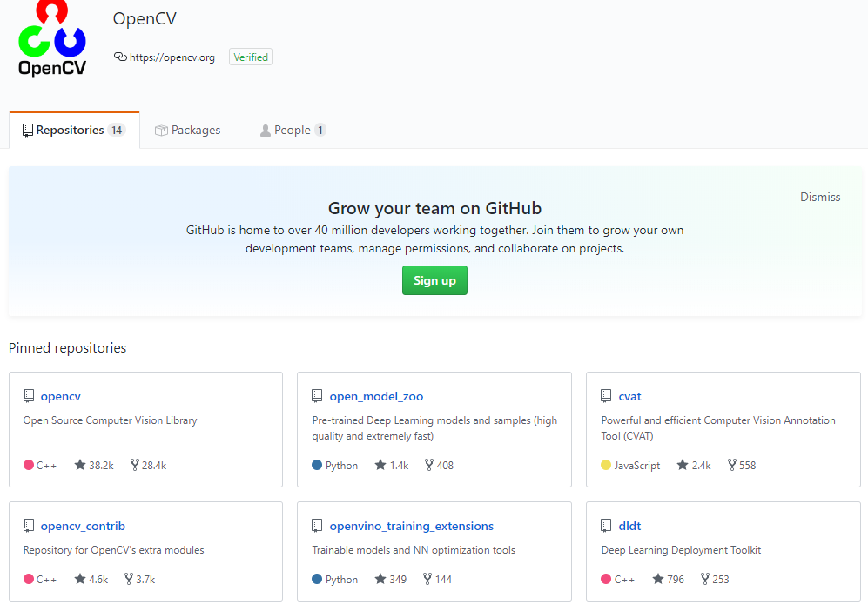Open the open_model_zoo repository link
The height and width of the screenshot is (605, 868).
376,396
